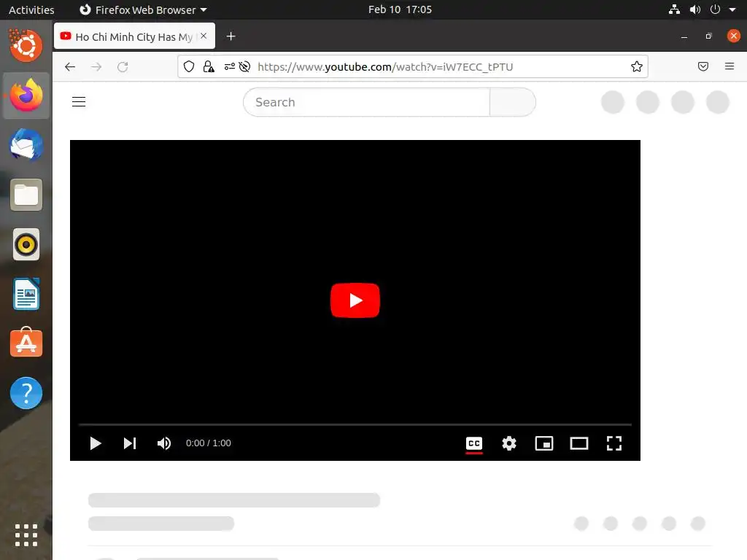Expand the Firefox Web Browser app menu
This screenshot has height=560, width=747.
click(143, 9)
